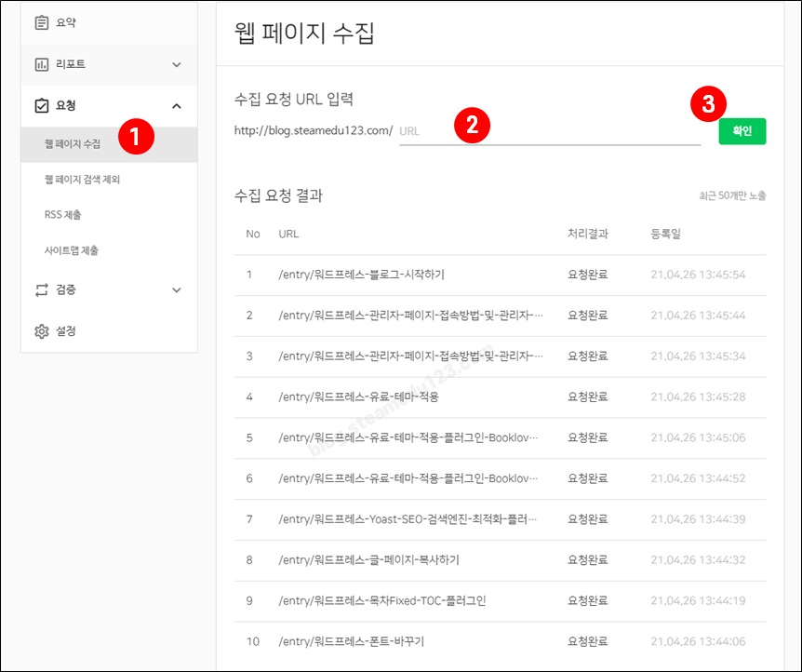Click date 21.04.26 13:45:54
Screen dimensions: 802x672
click(698, 275)
